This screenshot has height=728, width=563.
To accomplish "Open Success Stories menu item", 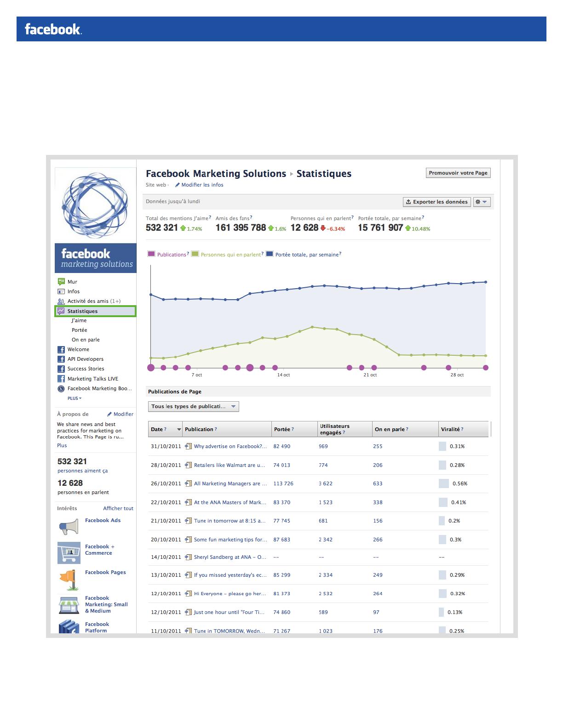I will click(86, 369).
